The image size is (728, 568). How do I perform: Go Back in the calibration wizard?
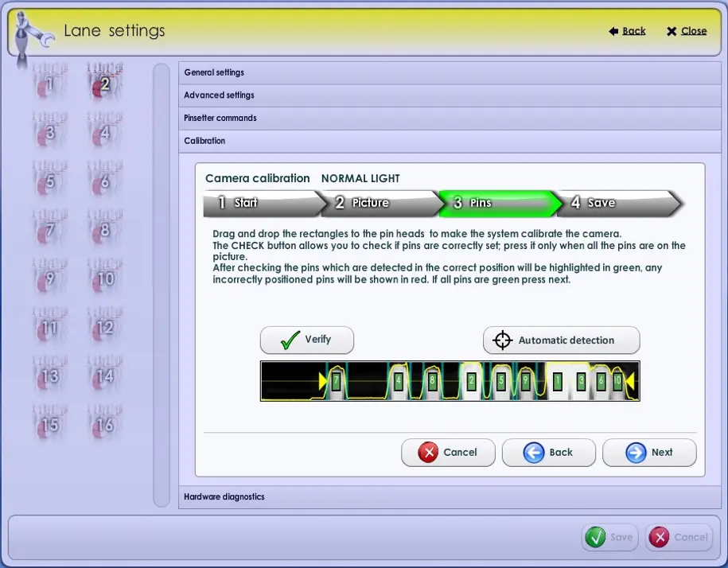tap(549, 453)
